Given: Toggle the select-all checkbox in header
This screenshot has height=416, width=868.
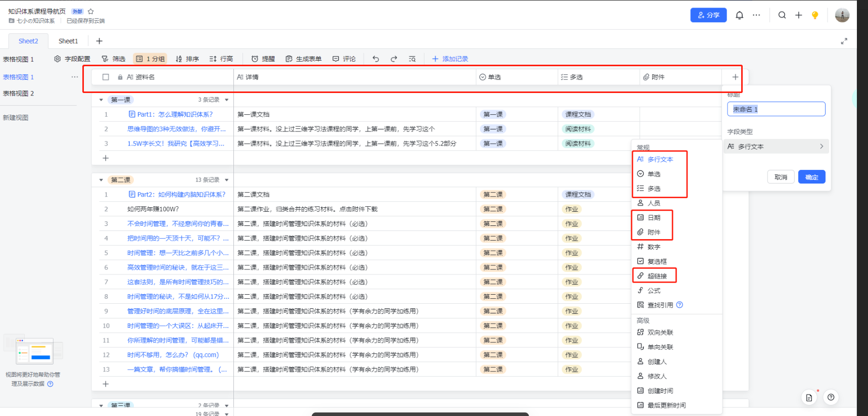Looking at the screenshot, I should 106,77.
